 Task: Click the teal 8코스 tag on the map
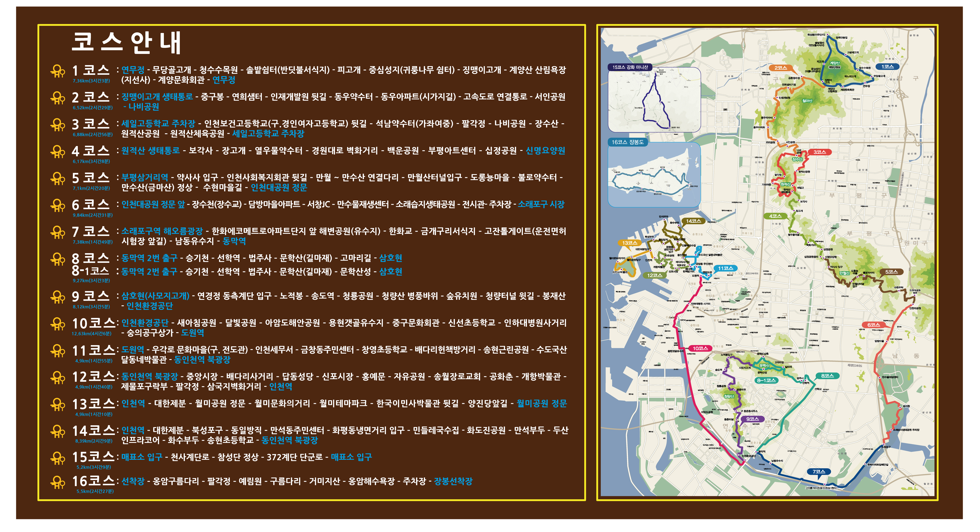coord(827,376)
